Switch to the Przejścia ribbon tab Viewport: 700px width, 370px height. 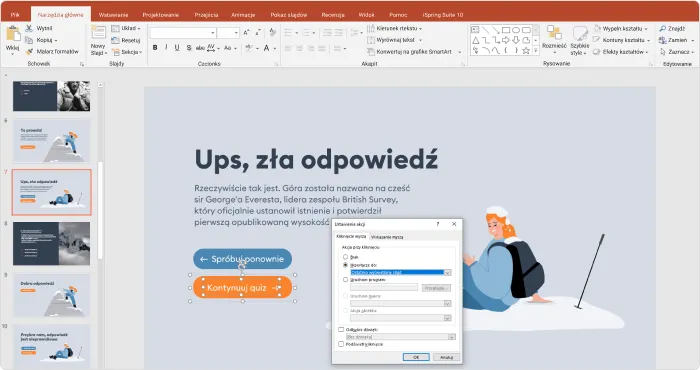pyautogui.click(x=206, y=15)
